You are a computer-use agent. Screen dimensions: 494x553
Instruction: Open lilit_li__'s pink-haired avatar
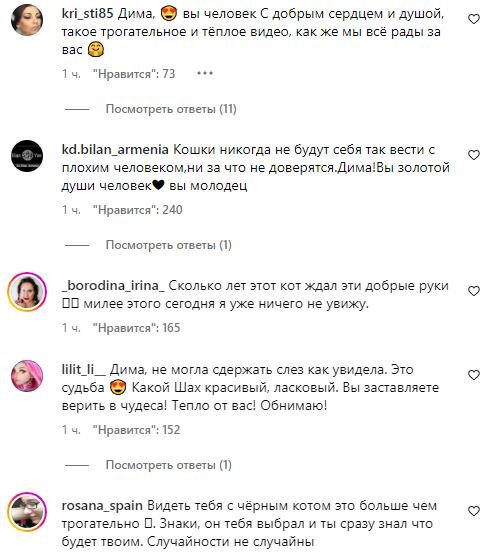27,376
